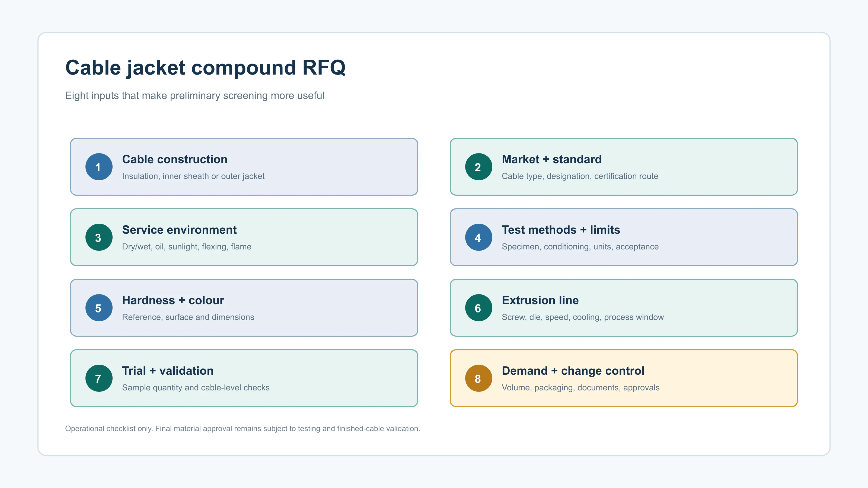The image size is (868, 488).
Task: Click the green number 7 circle badge
Action: [99, 378]
